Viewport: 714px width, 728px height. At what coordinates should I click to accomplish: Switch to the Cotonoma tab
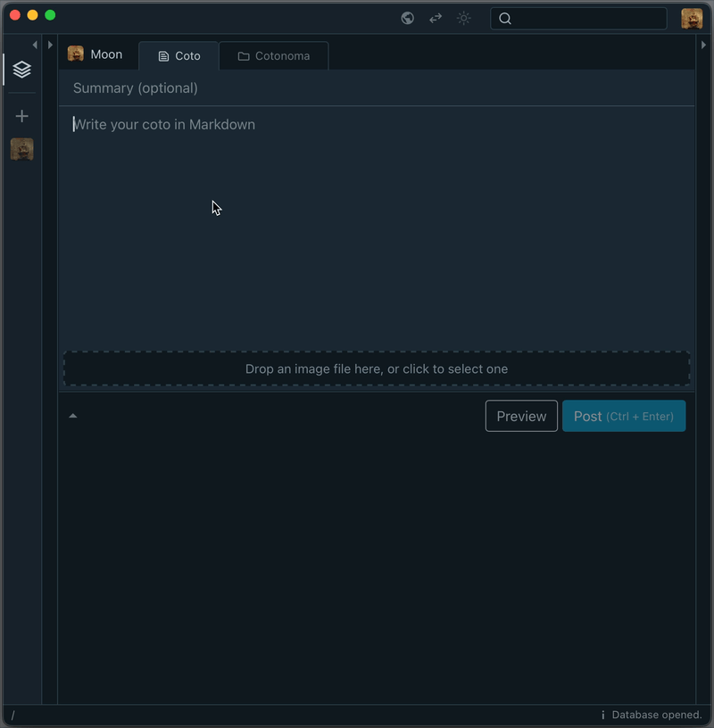274,55
